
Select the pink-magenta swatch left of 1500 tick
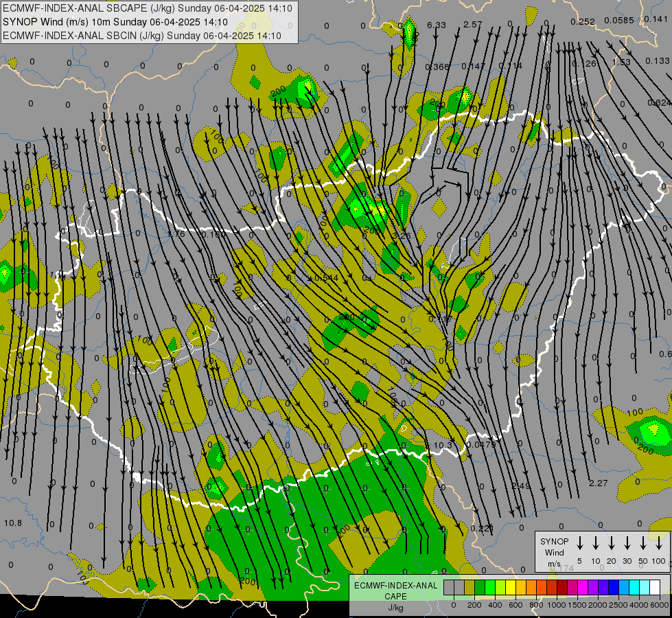tap(572, 588)
